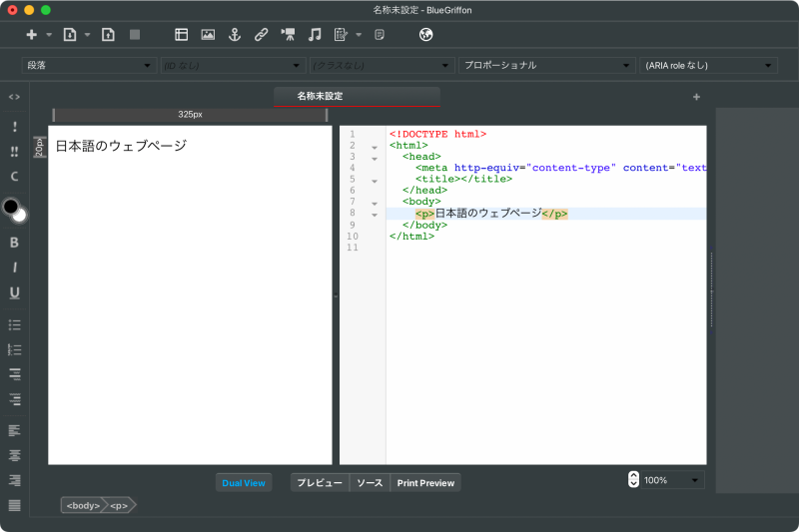The image size is (799, 532).
Task: Click the <title></title> source line
Action: click(463, 179)
